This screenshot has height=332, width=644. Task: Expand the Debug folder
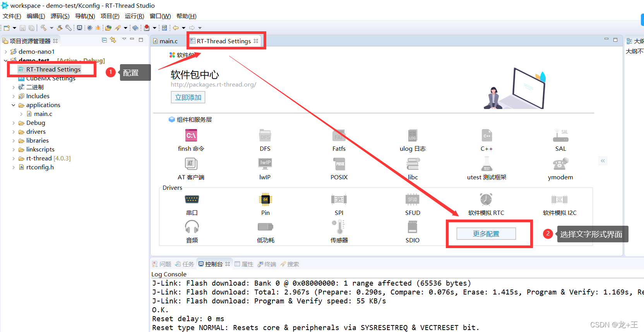point(14,123)
